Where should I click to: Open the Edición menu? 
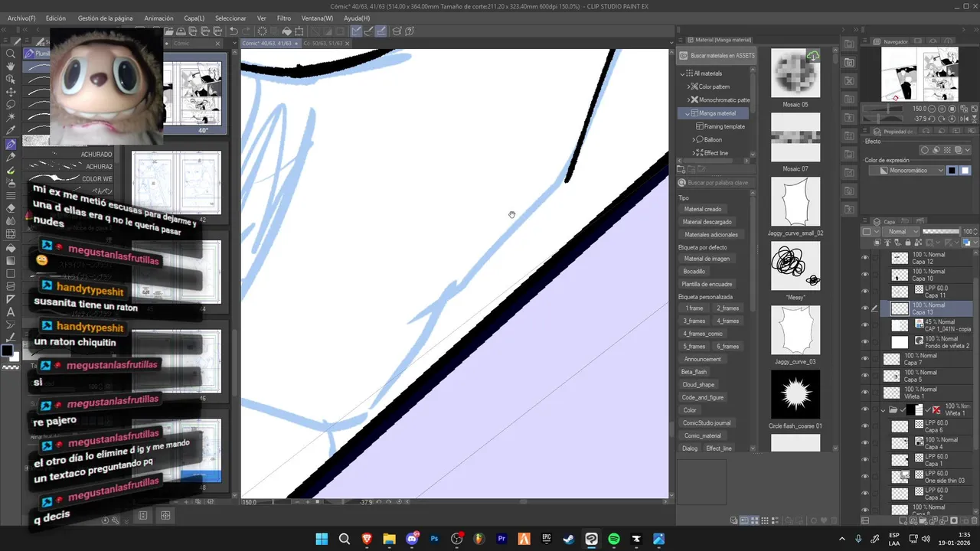point(55,18)
